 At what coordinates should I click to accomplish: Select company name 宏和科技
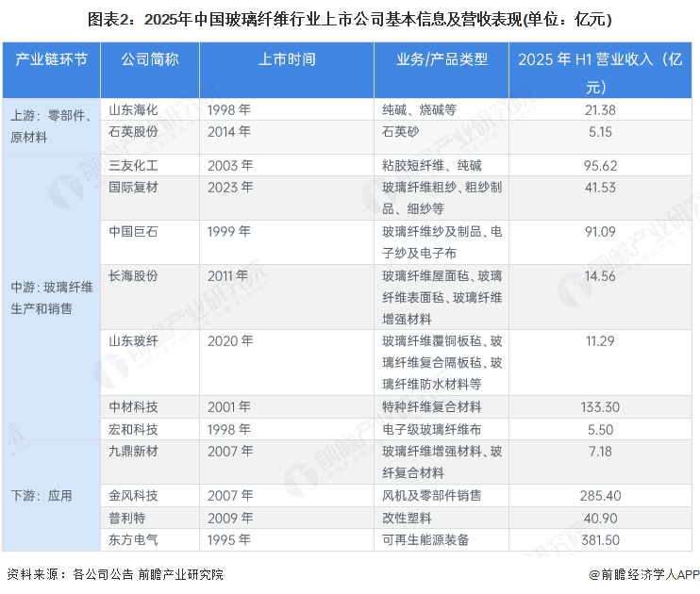(133, 429)
